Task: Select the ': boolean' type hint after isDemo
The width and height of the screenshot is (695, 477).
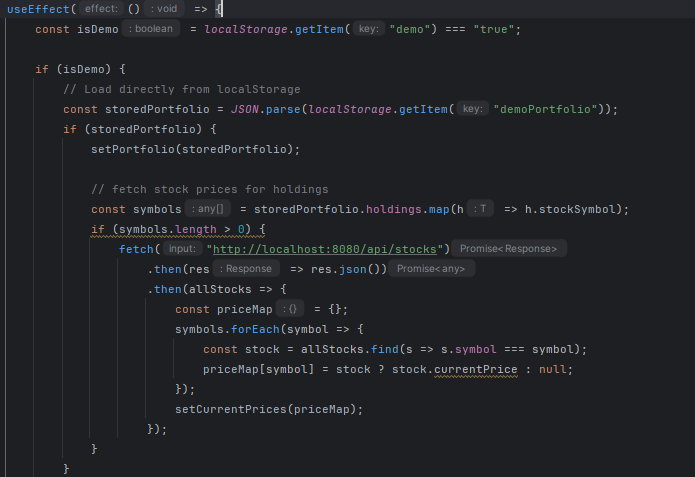Action: click(x=152, y=29)
